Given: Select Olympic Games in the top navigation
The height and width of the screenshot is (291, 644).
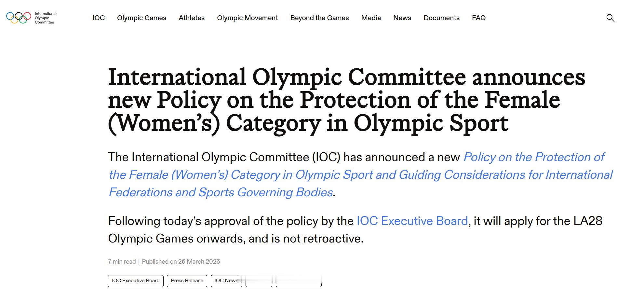Looking at the screenshot, I should (x=141, y=18).
